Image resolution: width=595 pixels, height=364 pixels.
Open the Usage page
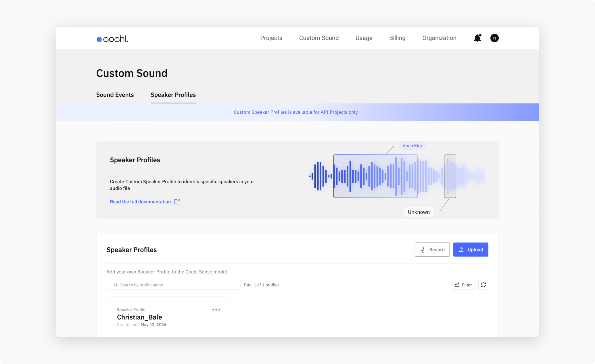[x=364, y=38]
